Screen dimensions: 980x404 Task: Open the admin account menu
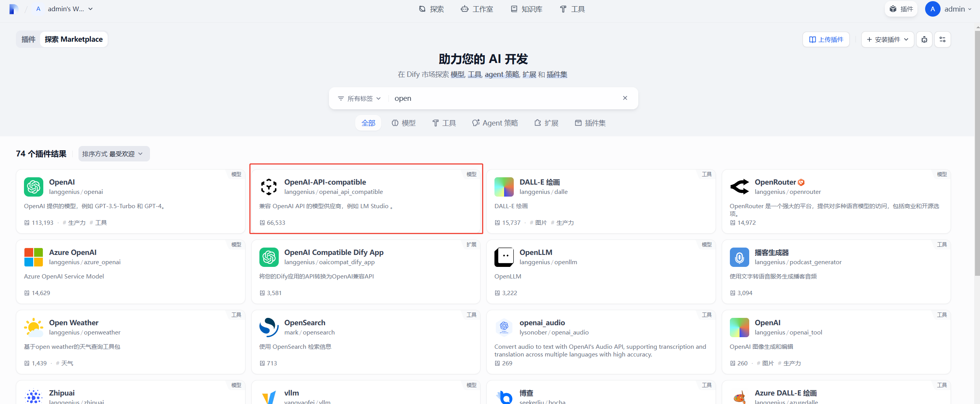tap(948, 9)
